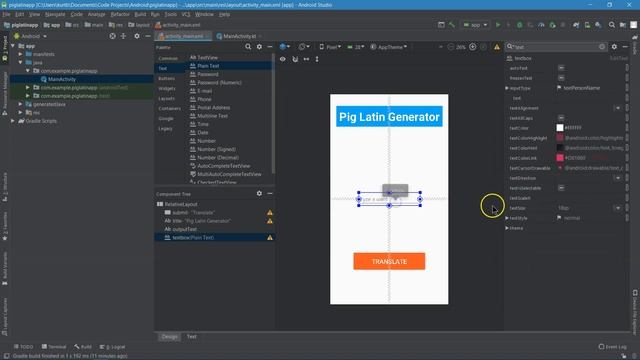Click the Sync Project with Gradle icon
The width and height of the screenshot is (640, 360).
[576, 25]
